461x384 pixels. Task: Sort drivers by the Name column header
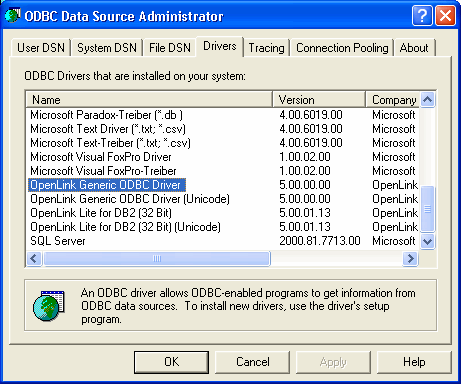(149, 100)
